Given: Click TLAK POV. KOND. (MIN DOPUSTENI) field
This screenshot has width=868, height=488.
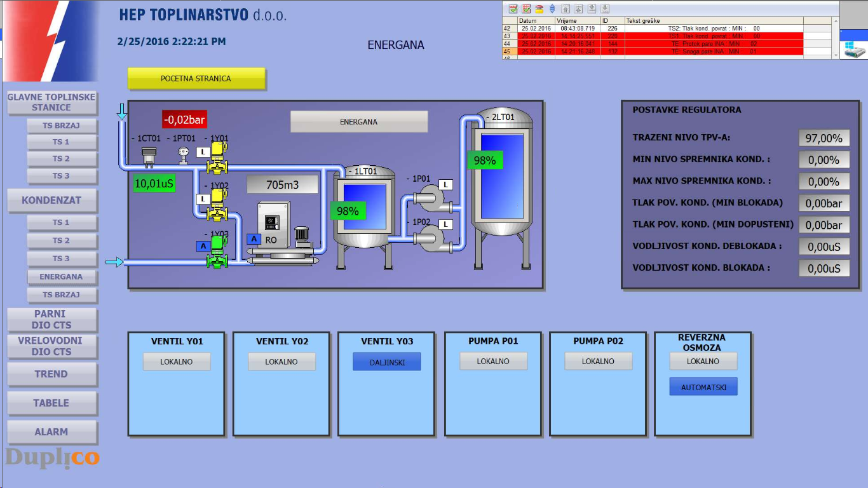Looking at the screenshot, I should [824, 225].
